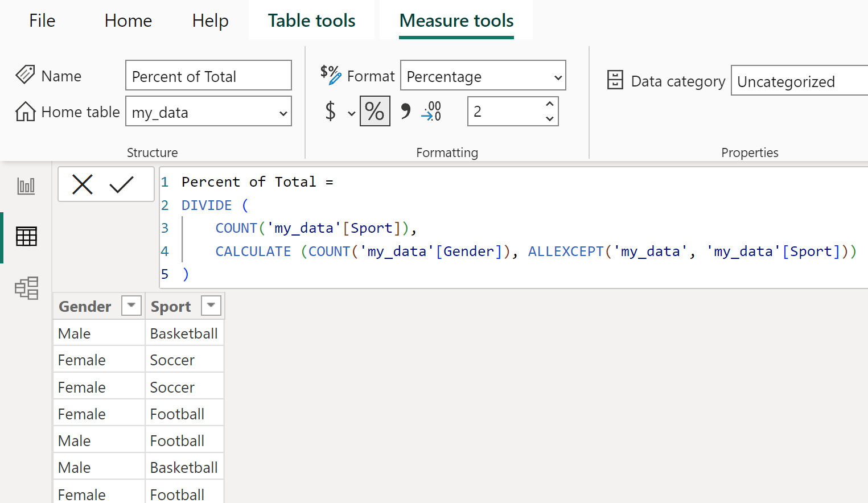
Task: Toggle the percentage format button
Action: click(x=375, y=111)
